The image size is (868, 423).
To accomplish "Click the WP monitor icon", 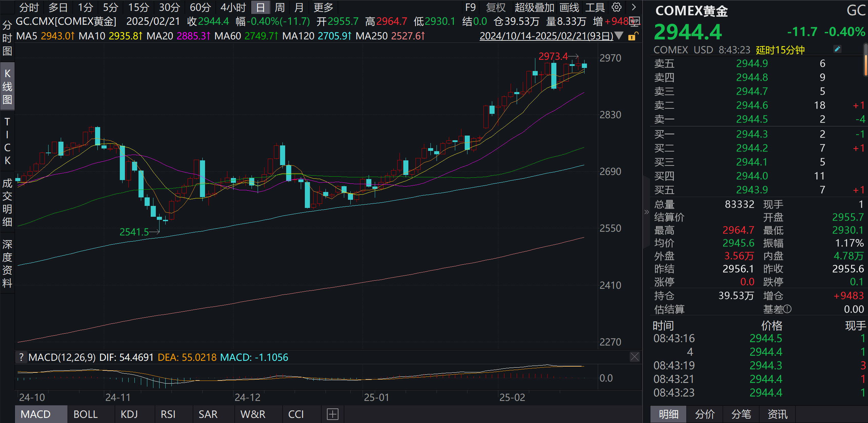I will (634, 21).
